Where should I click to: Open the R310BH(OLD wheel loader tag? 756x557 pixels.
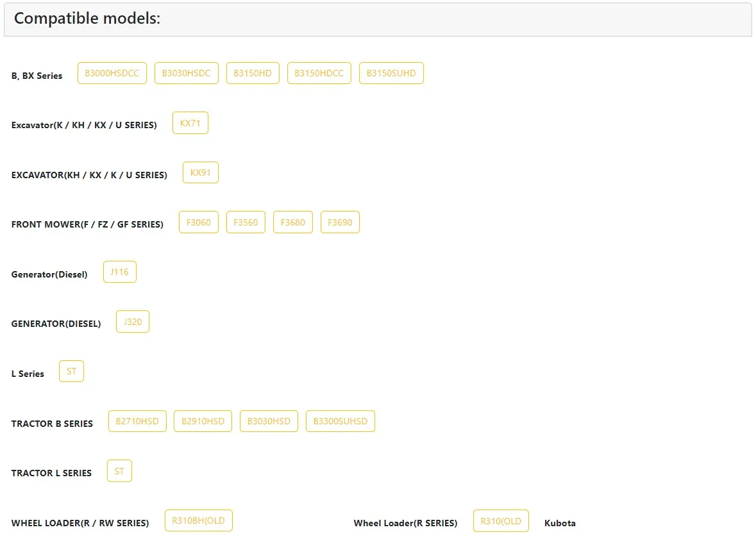point(198,520)
